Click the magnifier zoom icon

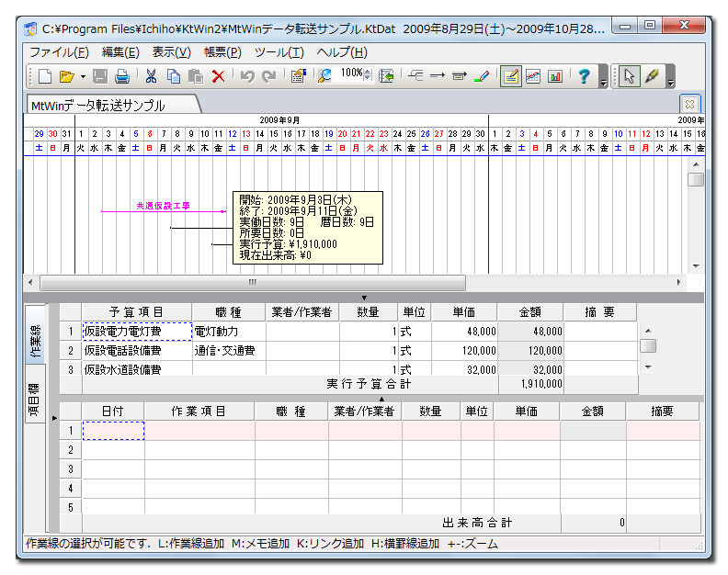(324, 75)
